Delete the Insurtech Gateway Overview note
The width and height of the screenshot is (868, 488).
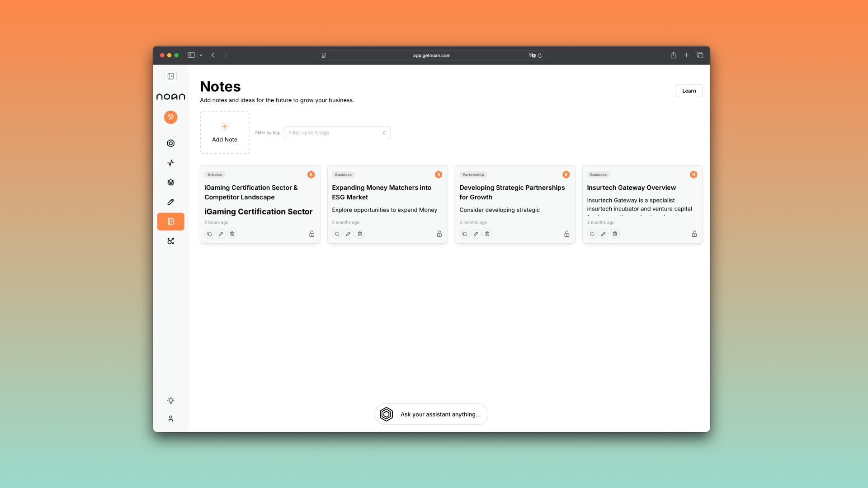[x=614, y=234]
